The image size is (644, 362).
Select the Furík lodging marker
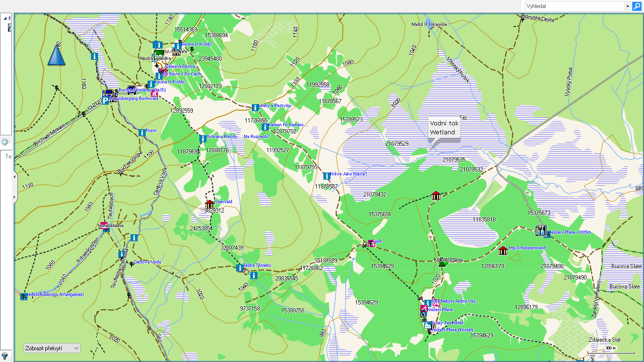tap(371, 243)
